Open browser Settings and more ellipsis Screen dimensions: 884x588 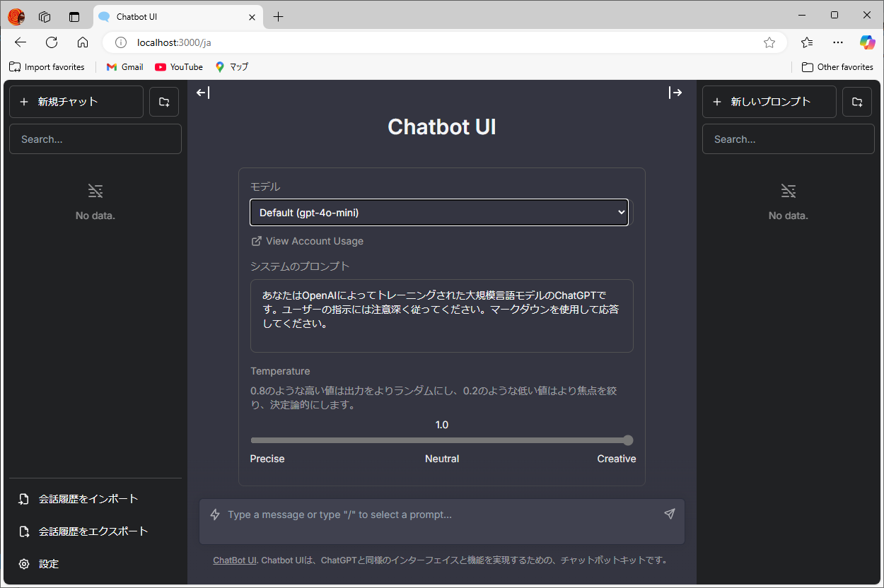pyautogui.click(x=838, y=42)
